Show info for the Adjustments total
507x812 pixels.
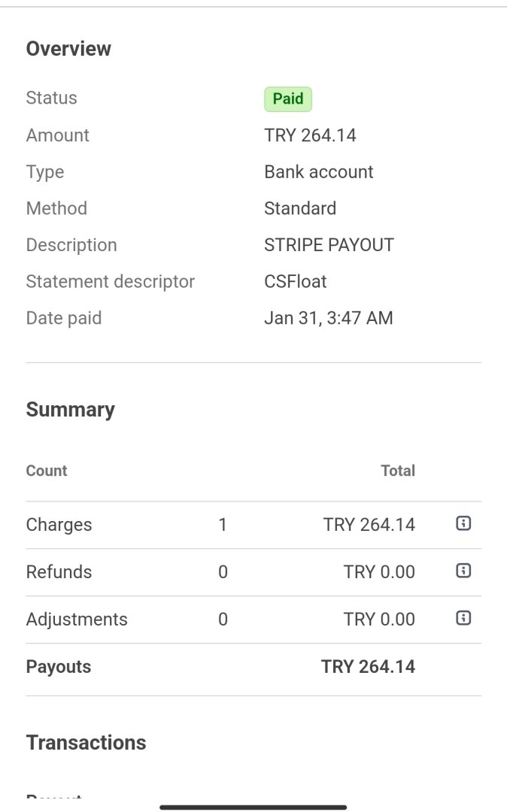point(463,618)
